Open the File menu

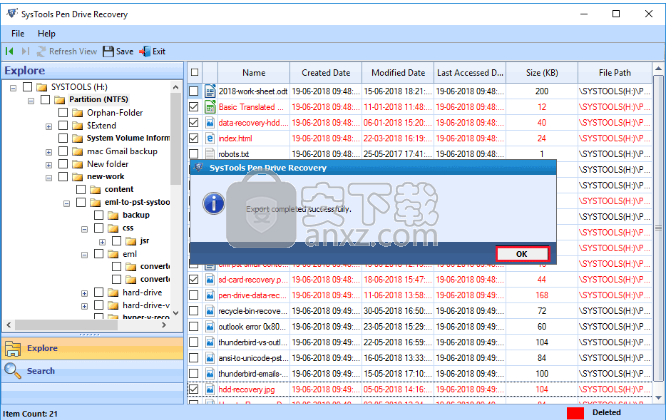[x=17, y=34]
